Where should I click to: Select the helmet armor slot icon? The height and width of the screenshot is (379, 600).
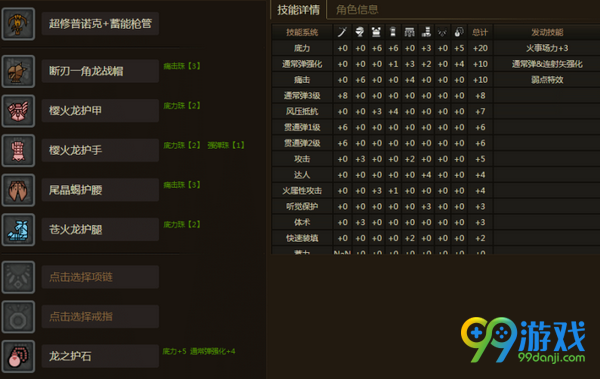pos(18,71)
